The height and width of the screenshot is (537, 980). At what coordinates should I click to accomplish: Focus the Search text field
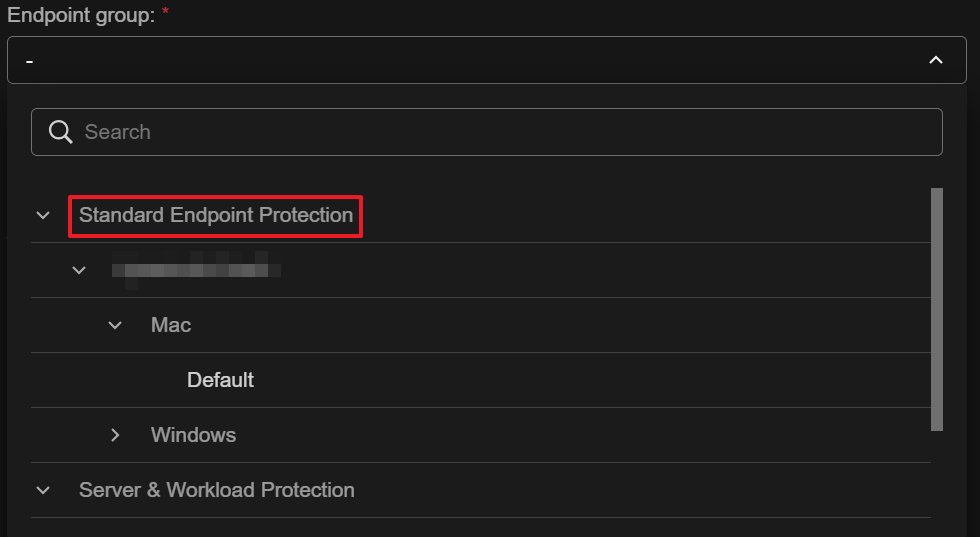500,132
